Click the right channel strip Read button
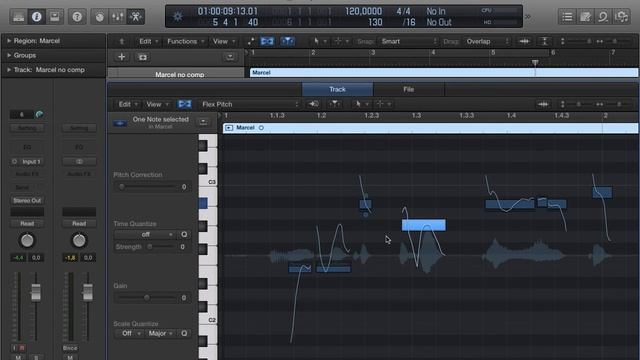The width and height of the screenshot is (640, 360). 79,224
